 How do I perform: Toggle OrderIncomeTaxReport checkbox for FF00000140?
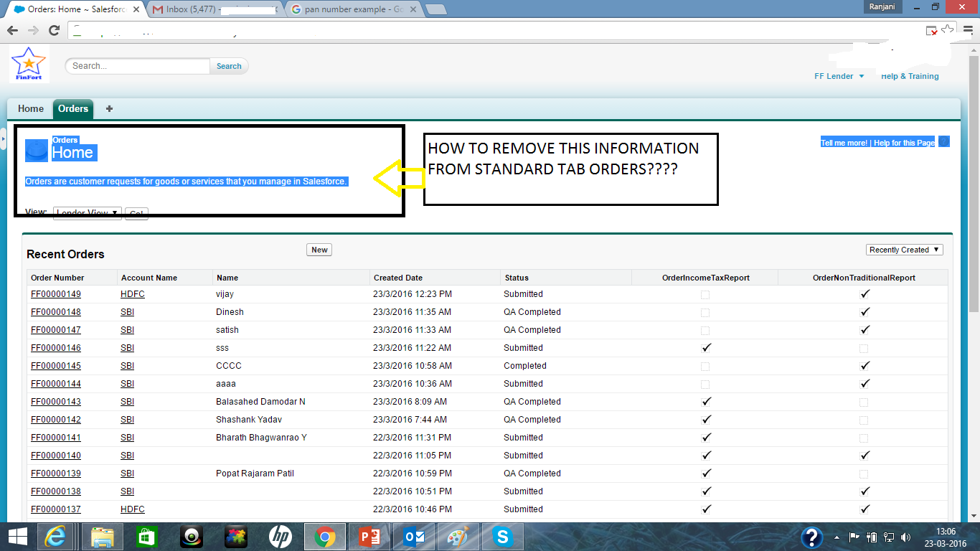click(706, 456)
